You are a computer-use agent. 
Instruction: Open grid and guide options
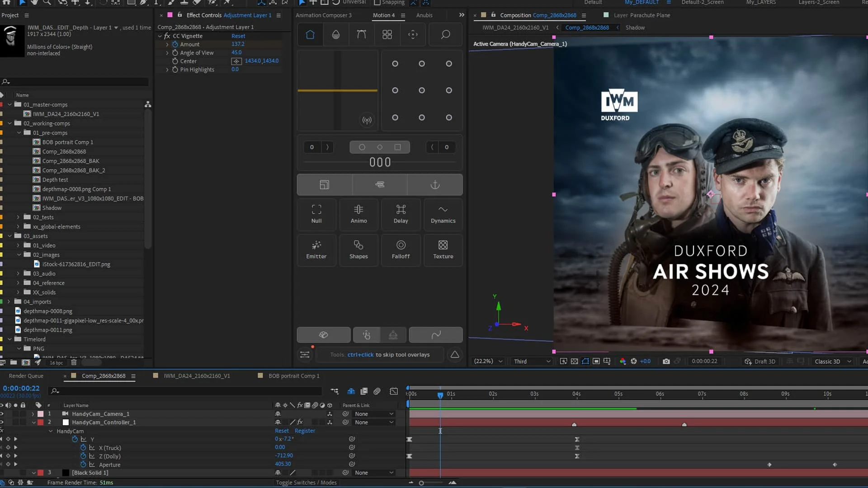(607, 361)
